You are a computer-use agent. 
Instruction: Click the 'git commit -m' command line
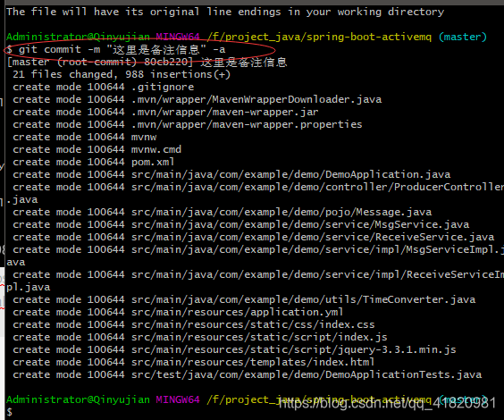point(116,49)
